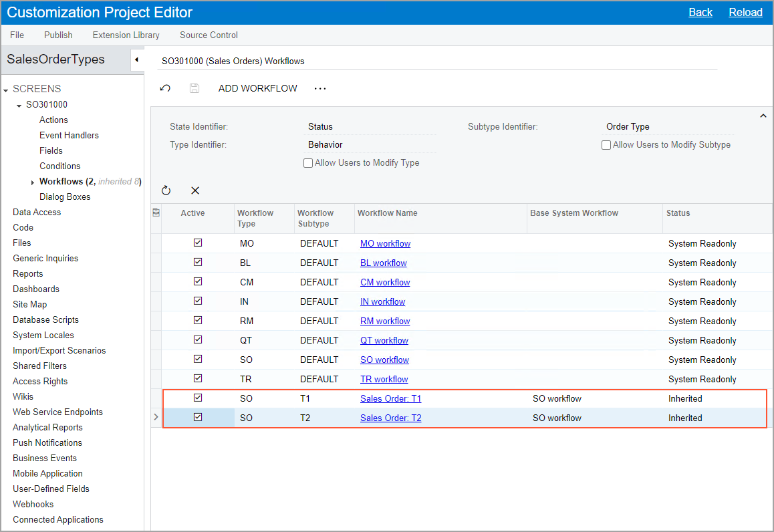The width and height of the screenshot is (774, 532).
Task: Click the delete row X icon
Action: point(195,190)
